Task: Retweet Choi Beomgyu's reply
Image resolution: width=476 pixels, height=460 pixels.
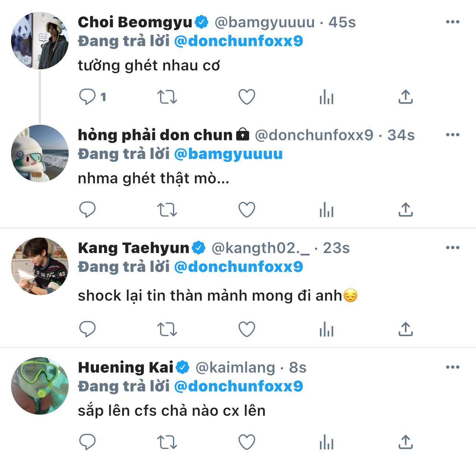Action: point(167,97)
